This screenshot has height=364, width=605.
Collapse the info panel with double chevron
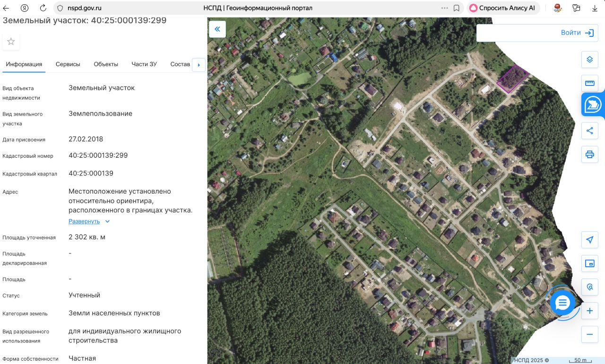(217, 29)
